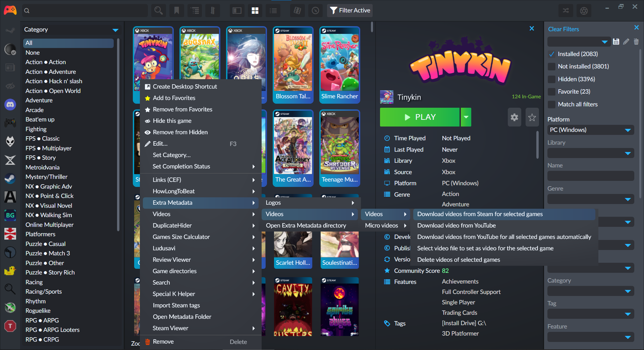Open the Genre filter dropdown

591,199
